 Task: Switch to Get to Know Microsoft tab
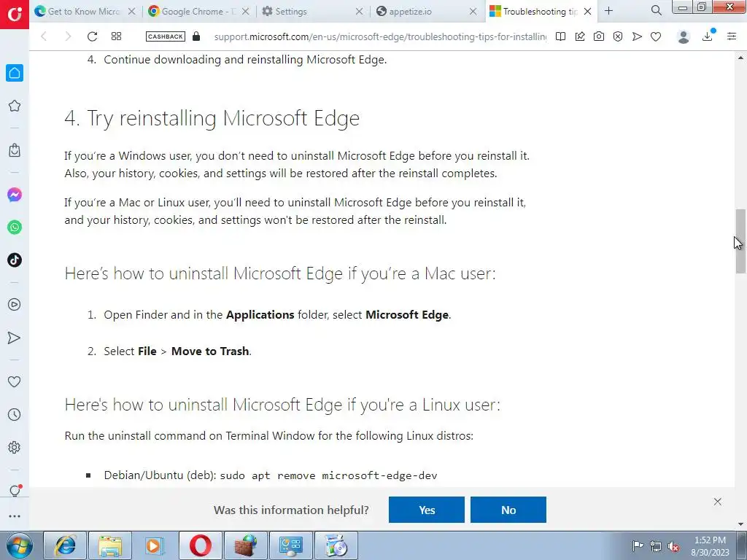tap(86, 11)
